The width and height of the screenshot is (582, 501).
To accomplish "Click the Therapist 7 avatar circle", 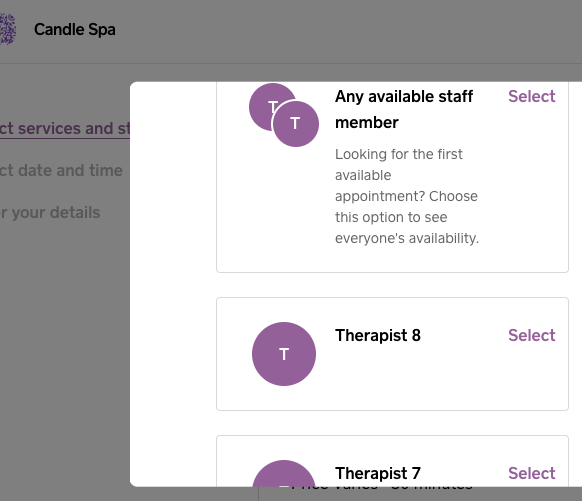I will point(284,474).
